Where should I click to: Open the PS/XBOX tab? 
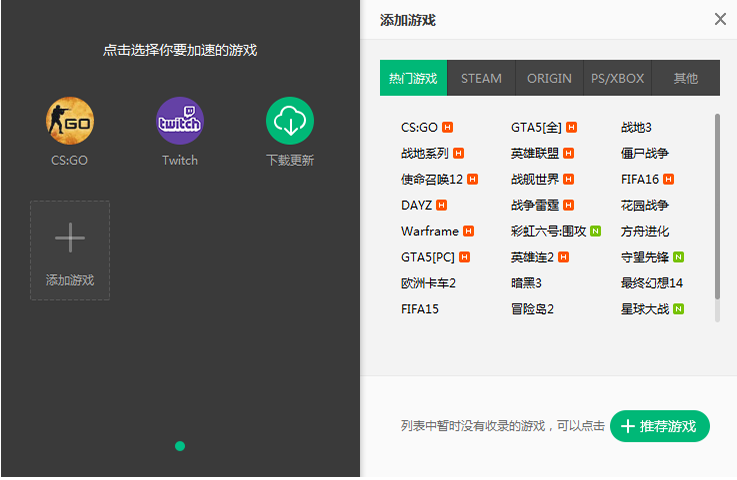[618, 78]
